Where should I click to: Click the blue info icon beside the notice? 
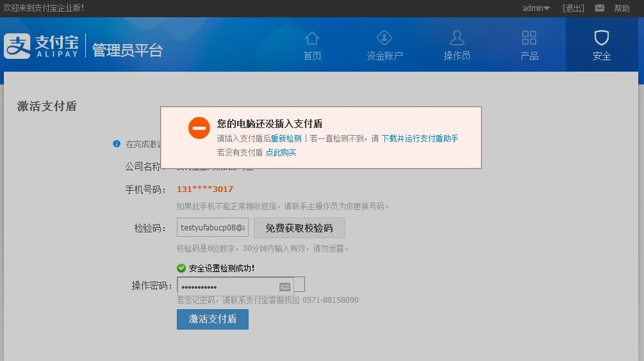coord(117,144)
